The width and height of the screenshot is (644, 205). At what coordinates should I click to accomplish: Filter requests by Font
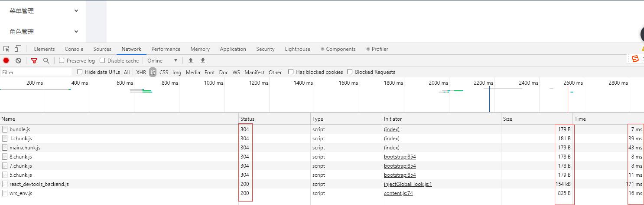tap(210, 72)
